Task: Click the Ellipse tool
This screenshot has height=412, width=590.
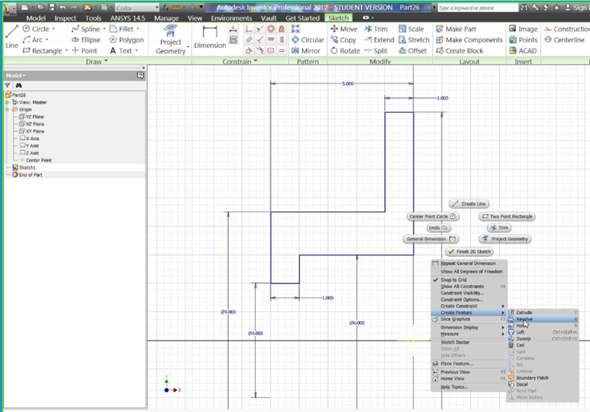Action: click(86, 40)
